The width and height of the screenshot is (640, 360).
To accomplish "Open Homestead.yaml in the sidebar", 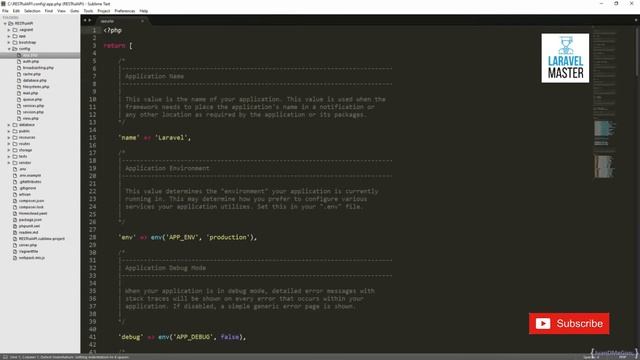I will click(33, 213).
